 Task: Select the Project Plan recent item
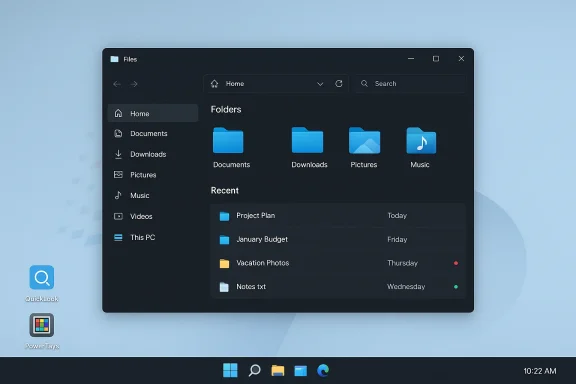click(338, 216)
